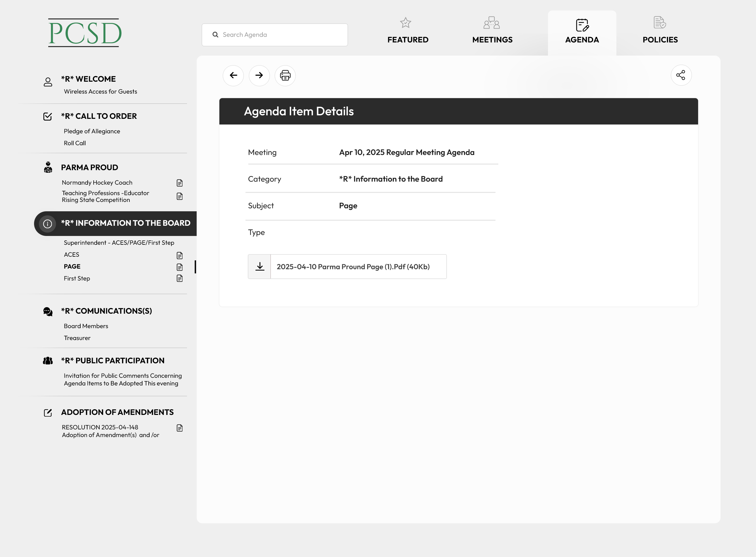Click the forward arrow navigation button
The width and height of the screenshot is (756, 557).
pos(259,75)
